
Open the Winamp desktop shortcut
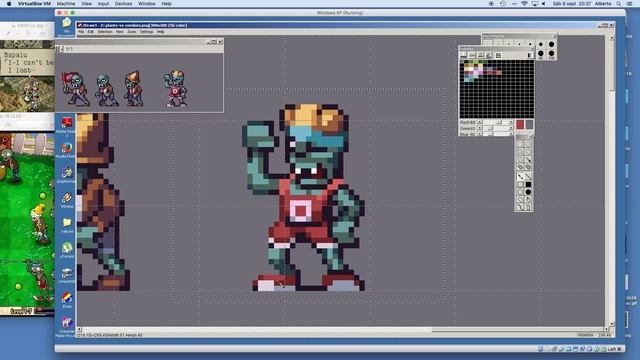[x=67, y=200]
